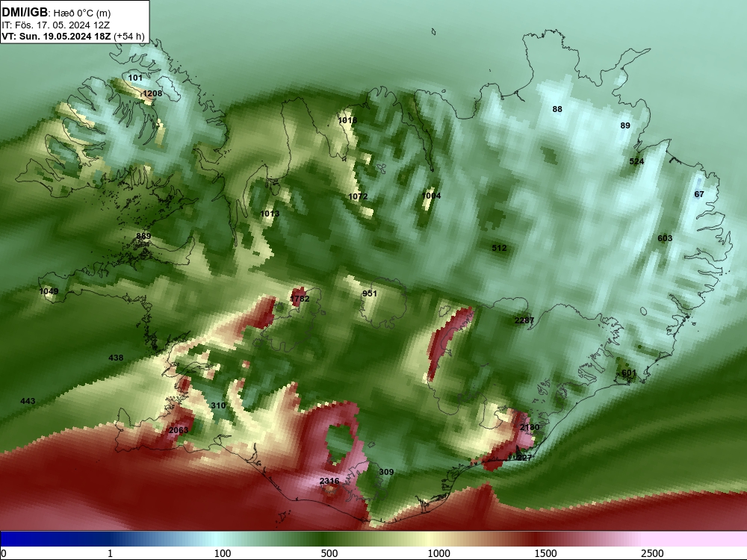Click map value 310
The width and height of the screenshot is (747, 560).
click(218, 405)
